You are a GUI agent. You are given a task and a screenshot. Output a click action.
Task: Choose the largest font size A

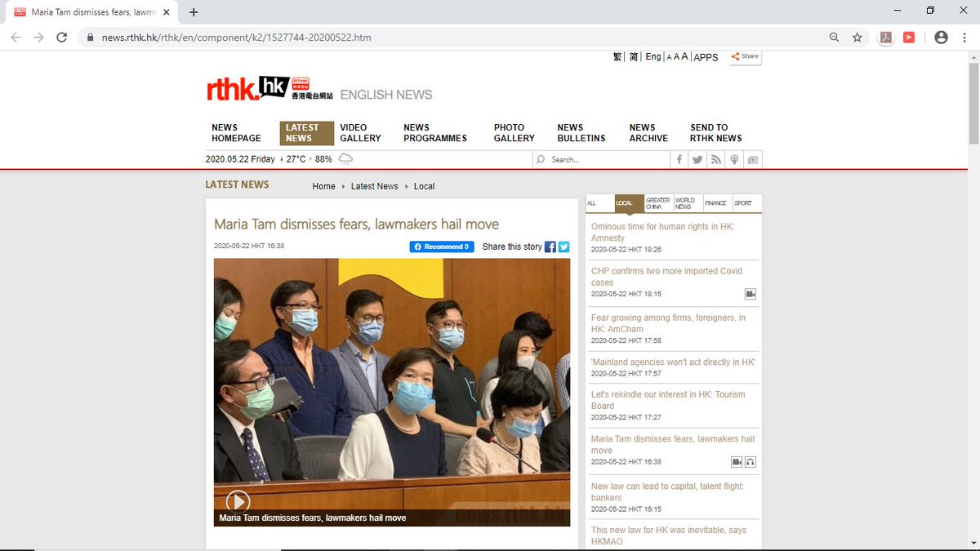coord(685,57)
